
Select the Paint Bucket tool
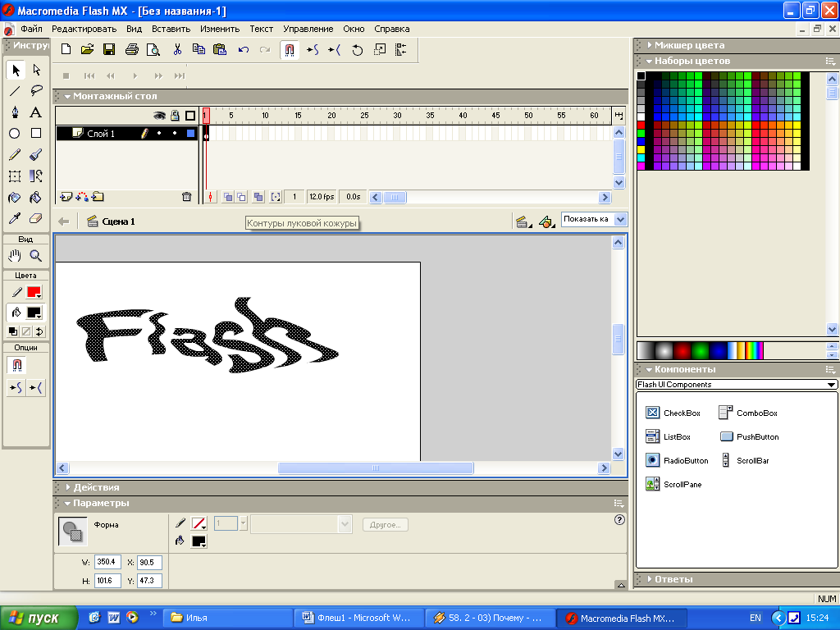[36, 198]
